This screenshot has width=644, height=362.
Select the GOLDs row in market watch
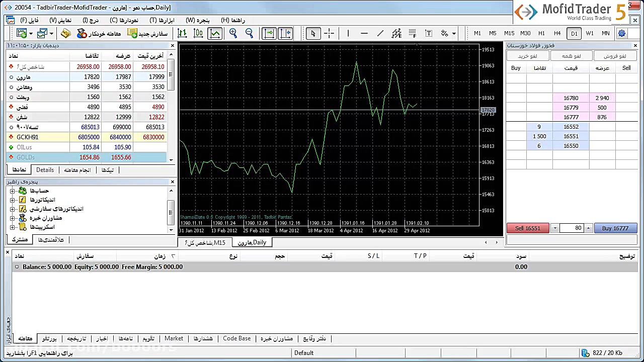coord(26,157)
